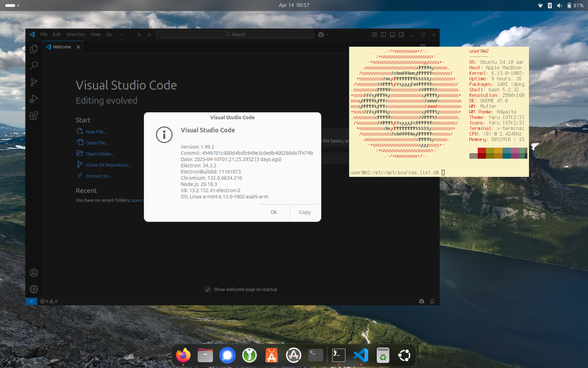Screen dimensions: 588x368
Task: Open the Manage gear icon
Action: click(x=34, y=289)
